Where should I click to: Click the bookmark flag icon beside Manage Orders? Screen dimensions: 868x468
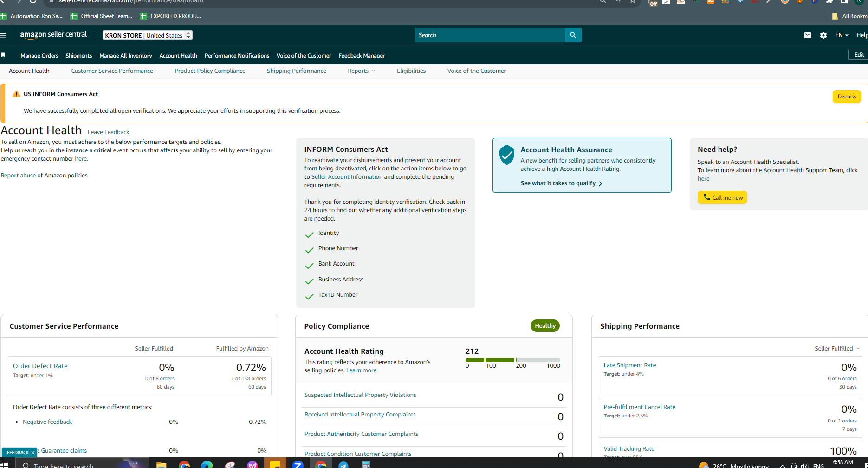click(3, 55)
